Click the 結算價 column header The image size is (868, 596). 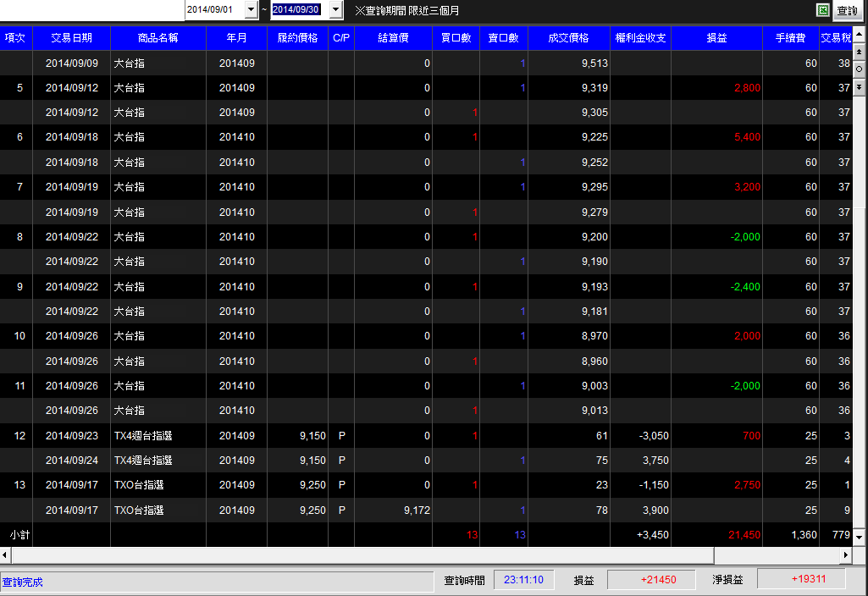pos(393,38)
